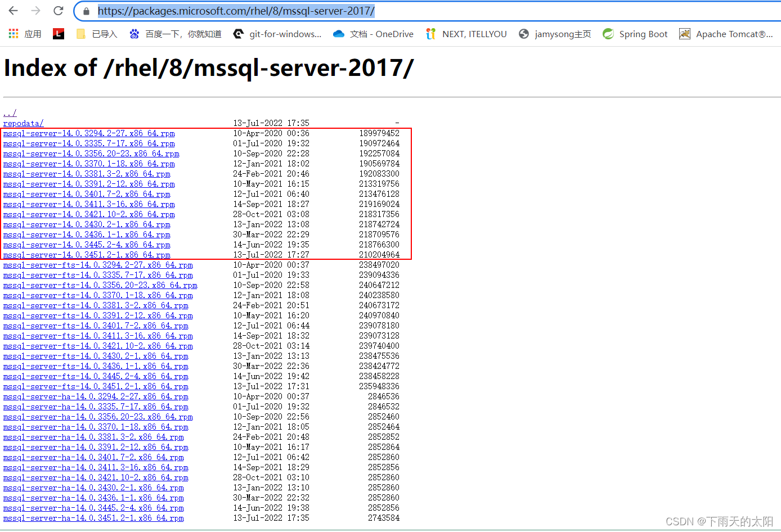Download mssql-server-14.0.3436.1-1.x86_64.rpm
This screenshot has width=781, height=532.
pyautogui.click(x=87, y=235)
